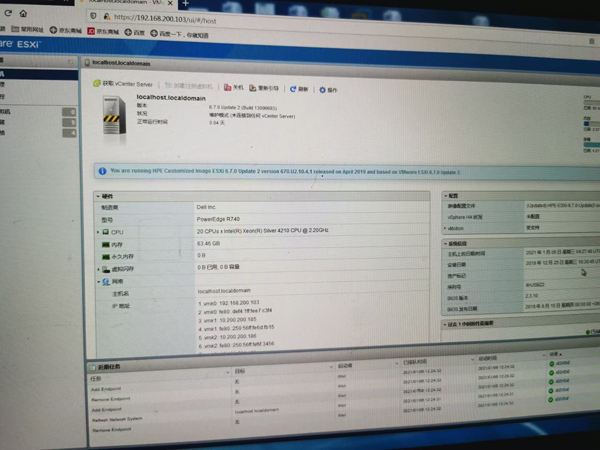Sort tasks by the 任务 column header

(95, 378)
